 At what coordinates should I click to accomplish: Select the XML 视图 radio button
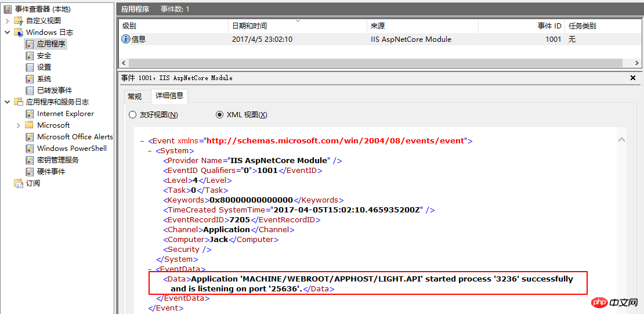[220, 115]
